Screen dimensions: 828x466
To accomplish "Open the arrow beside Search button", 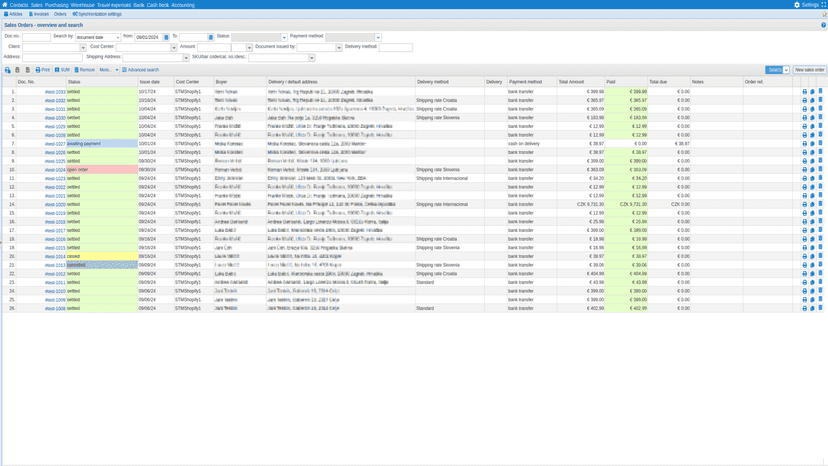I will [786, 70].
